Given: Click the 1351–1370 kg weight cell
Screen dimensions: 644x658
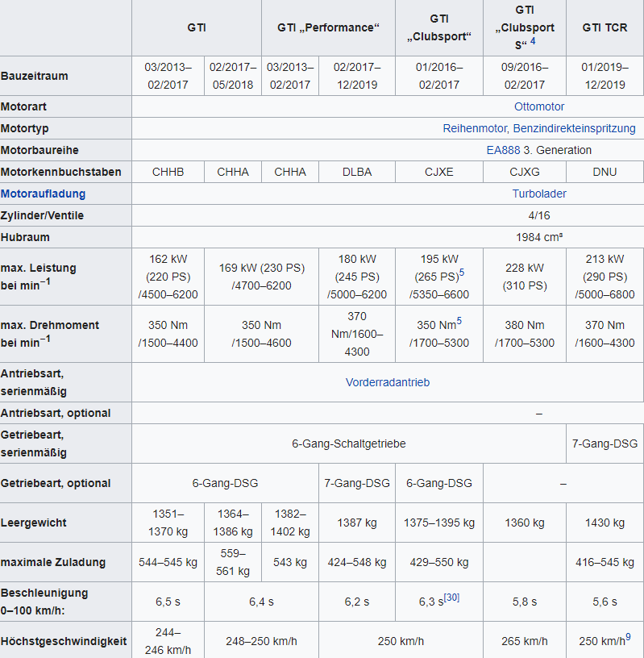Looking at the screenshot, I should pos(168,523).
